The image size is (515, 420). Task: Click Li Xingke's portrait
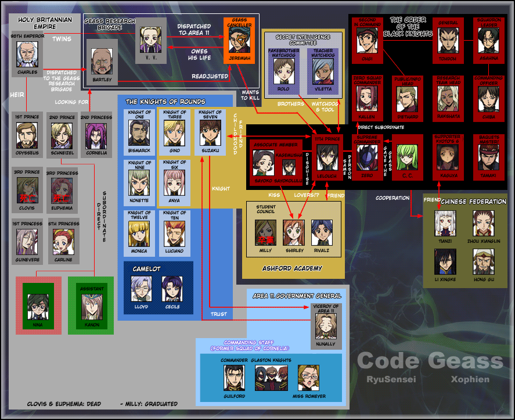tap(445, 261)
